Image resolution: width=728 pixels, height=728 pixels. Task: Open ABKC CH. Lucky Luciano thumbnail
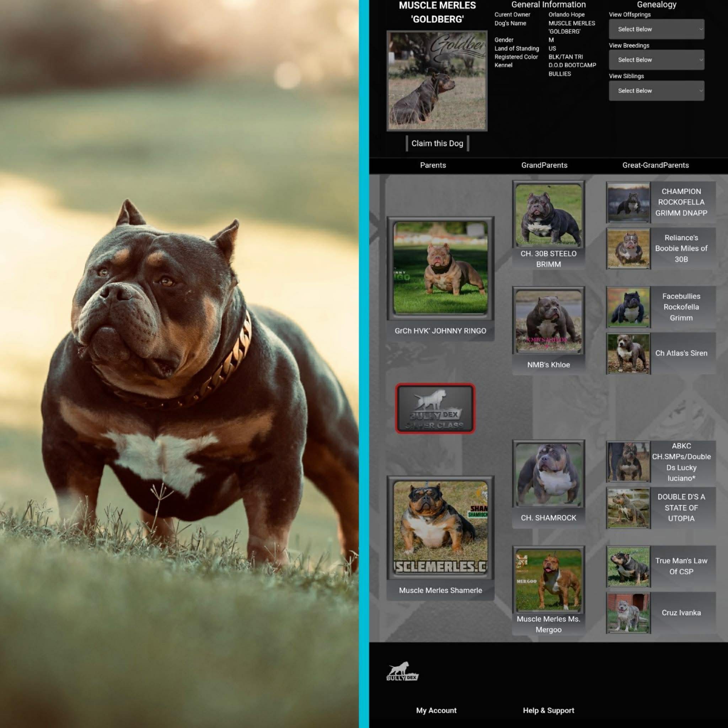628,462
